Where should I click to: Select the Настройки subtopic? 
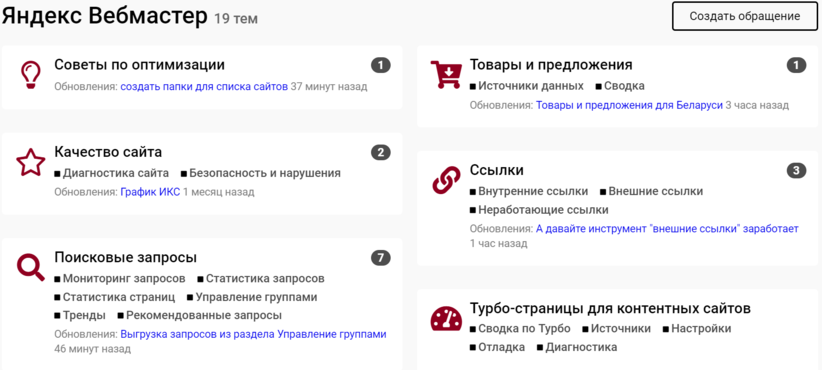point(697,329)
